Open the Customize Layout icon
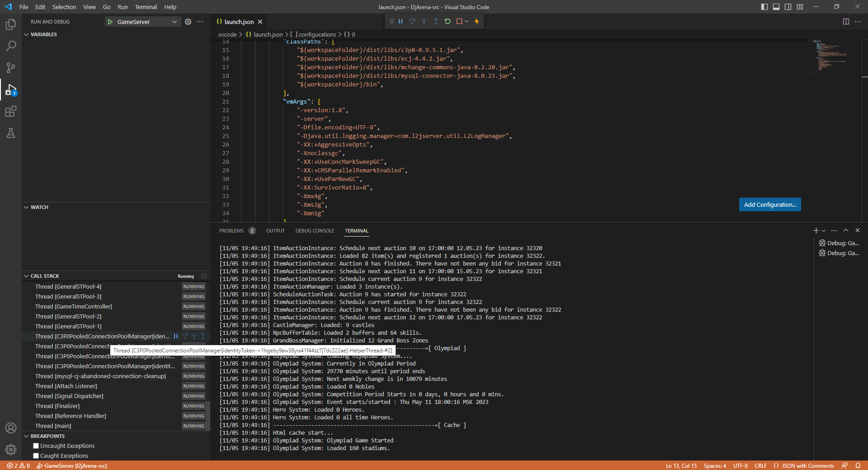The width and height of the screenshot is (868, 470). tap(800, 7)
